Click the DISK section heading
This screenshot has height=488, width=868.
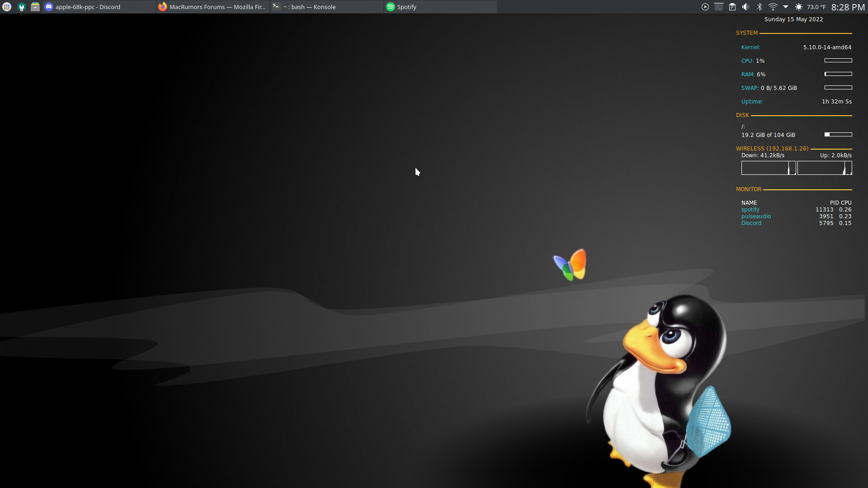(x=742, y=115)
